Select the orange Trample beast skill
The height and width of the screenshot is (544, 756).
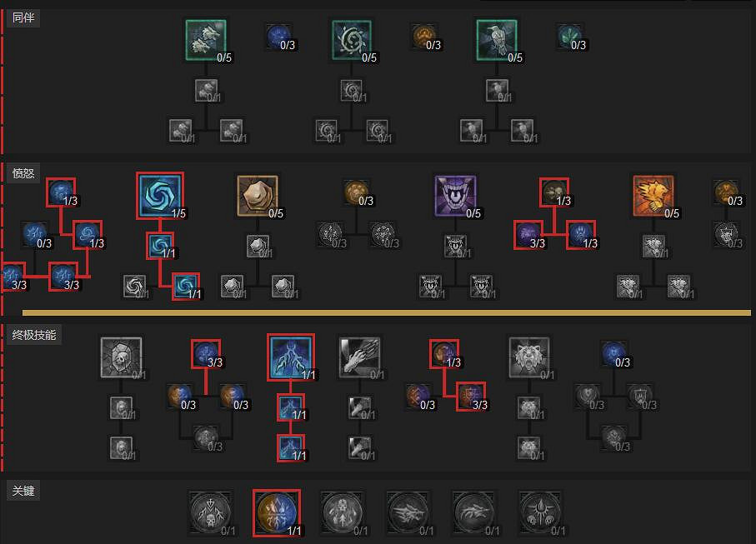click(653, 196)
